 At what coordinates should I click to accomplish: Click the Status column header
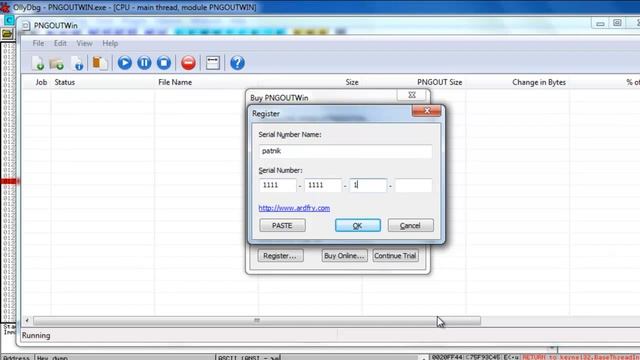[64, 82]
